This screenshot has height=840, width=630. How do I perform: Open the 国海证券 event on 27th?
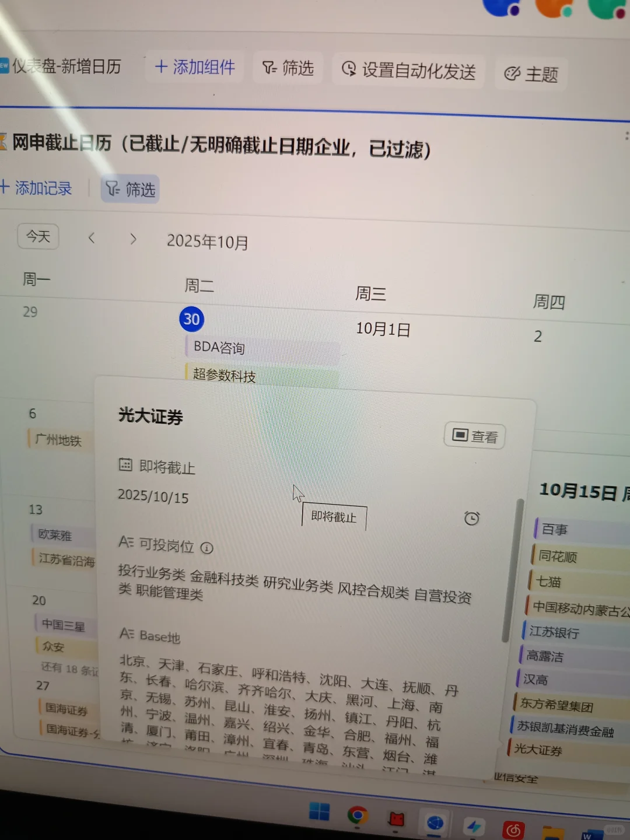(x=70, y=709)
